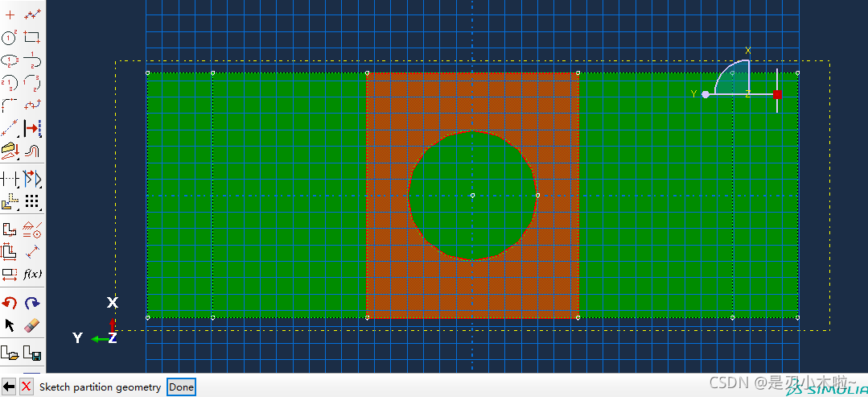Select the Create Ellipse tool
The image size is (868, 397).
(10, 60)
